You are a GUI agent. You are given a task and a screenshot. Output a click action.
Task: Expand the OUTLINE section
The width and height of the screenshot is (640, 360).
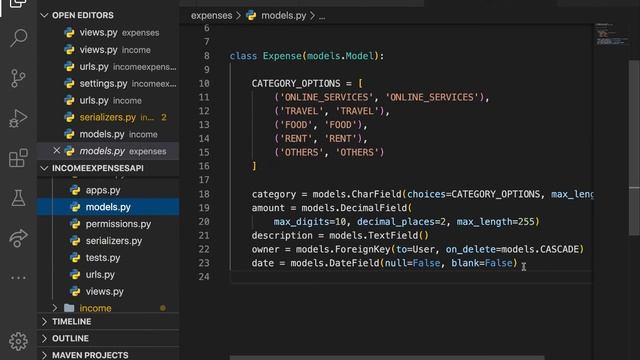point(44,338)
